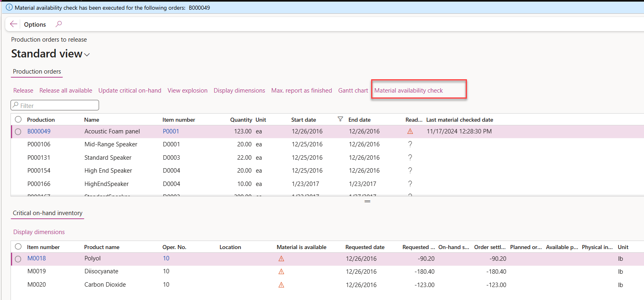Click Update critical on-hand
This screenshot has height=300, width=644.
tap(130, 91)
